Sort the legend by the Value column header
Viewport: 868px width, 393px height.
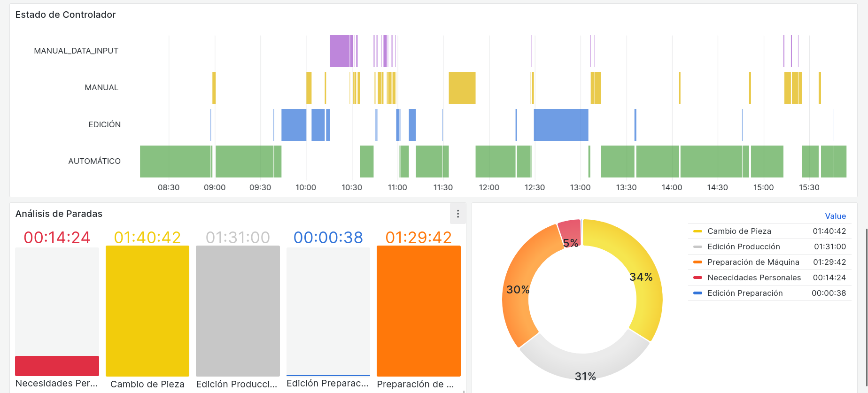point(835,216)
